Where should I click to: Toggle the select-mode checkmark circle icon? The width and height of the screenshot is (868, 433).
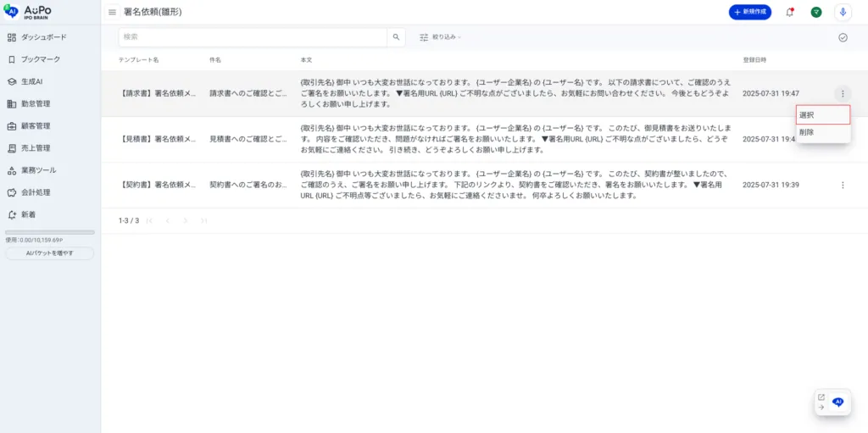tap(843, 37)
